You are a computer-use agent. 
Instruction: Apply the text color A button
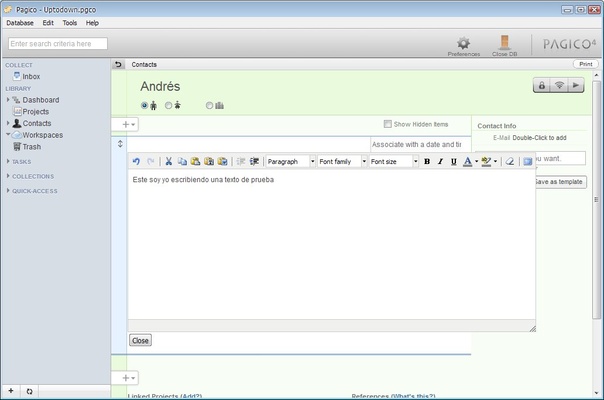pyautogui.click(x=467, y=161)
